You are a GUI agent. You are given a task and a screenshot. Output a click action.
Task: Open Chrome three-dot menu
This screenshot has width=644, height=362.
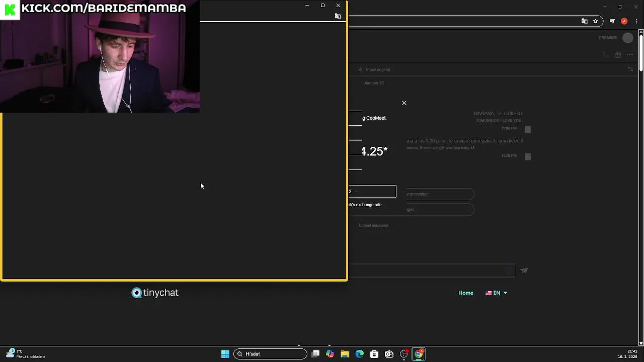click(636, 21)
